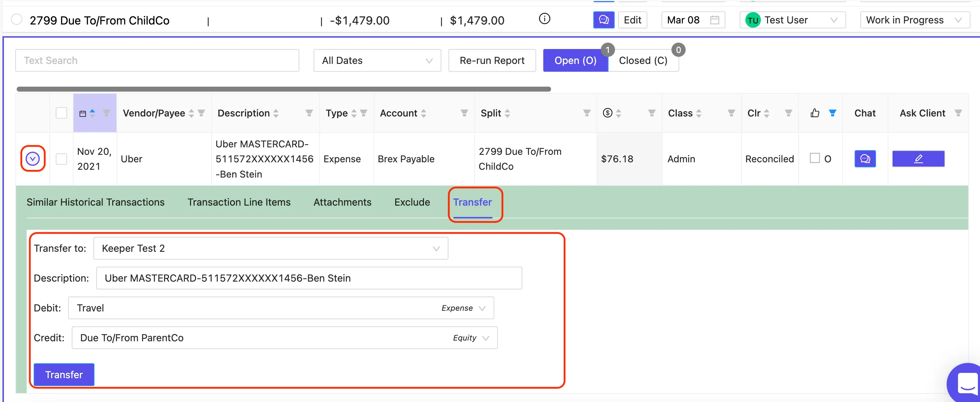Click the Ask Client pencil button for Uber
Image resolution: width=980 pixels, height=402 pixels.
918,159
